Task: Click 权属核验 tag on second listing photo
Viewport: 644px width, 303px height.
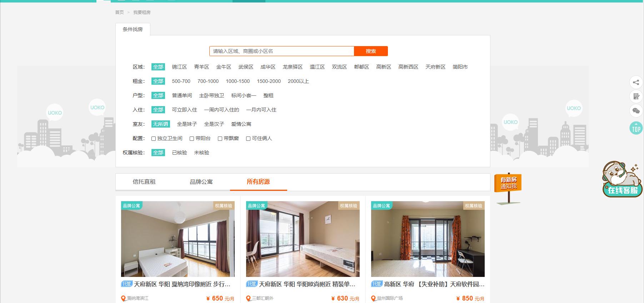Action: (349, 205)
